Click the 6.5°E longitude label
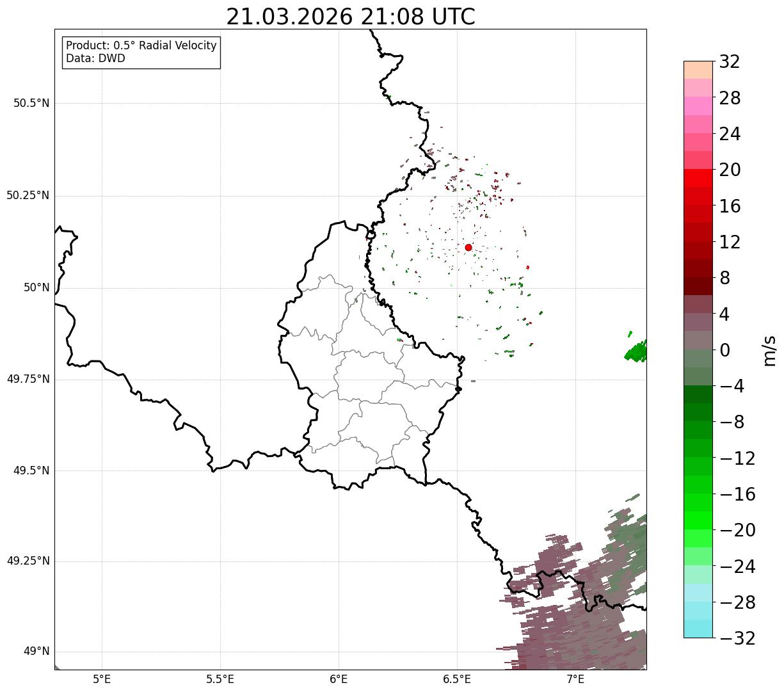This screenshot has height=692, width=784. point(457,679)
